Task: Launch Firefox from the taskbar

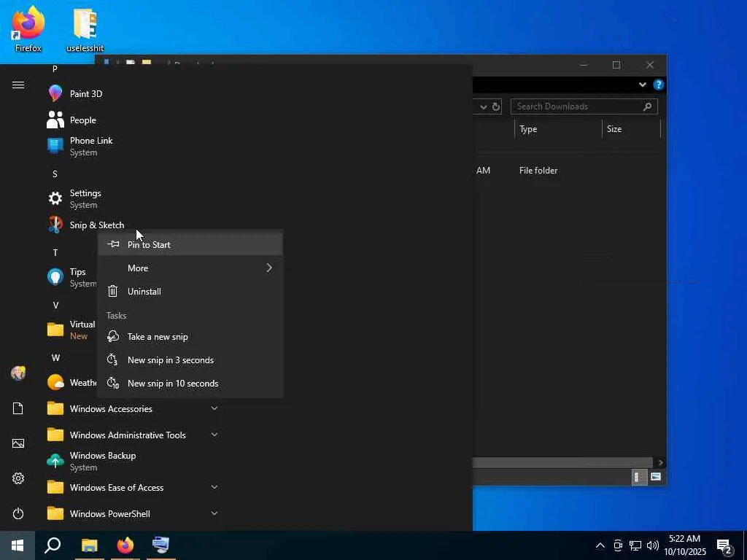Action: pyautogui.click(x=125, y=545)
